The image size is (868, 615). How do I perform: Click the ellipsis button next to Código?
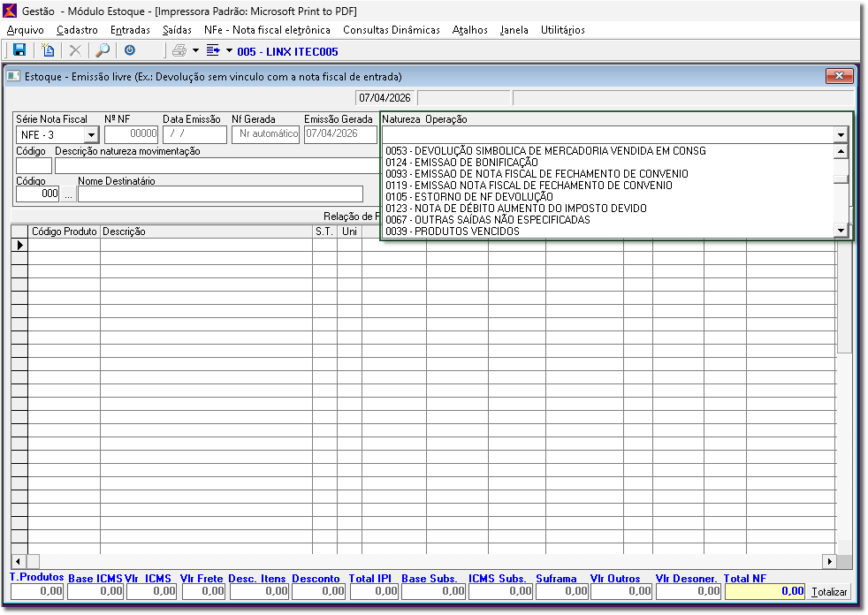pyautogui.click(x=68, y=194)
